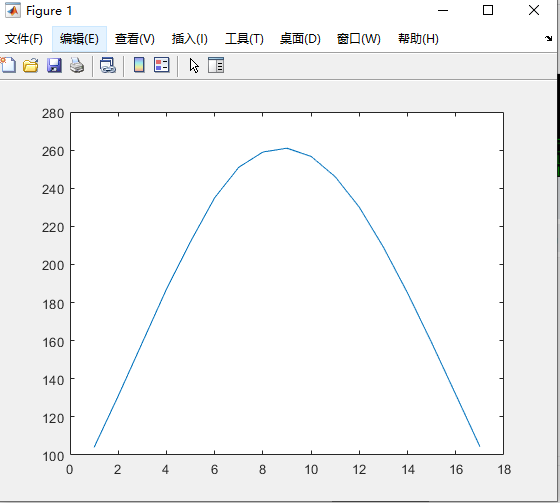This screenshot has height=503, width=560.
Task: Expand the 查看(V) menu
Action: point(135,39)
